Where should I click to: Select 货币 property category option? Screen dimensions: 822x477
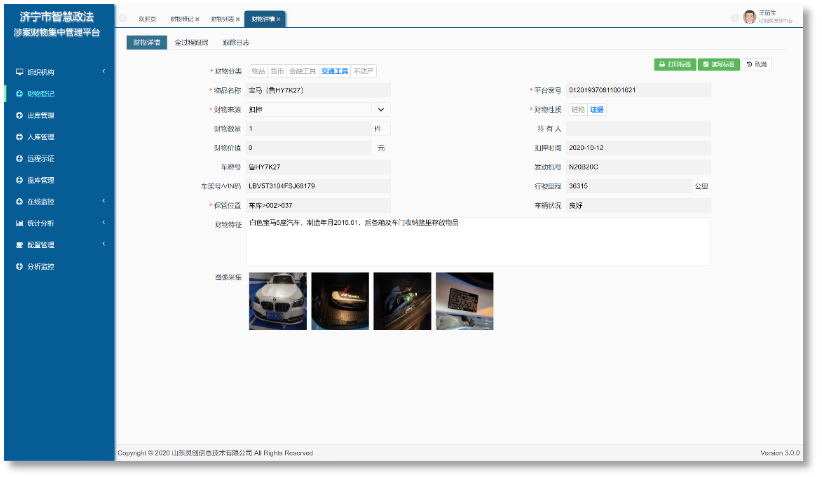[x=277, y=71]
